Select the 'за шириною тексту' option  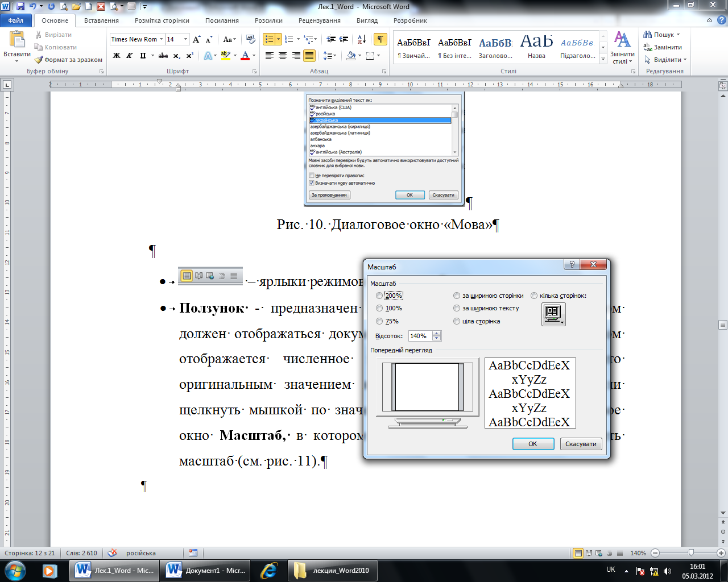pos(457,308)
